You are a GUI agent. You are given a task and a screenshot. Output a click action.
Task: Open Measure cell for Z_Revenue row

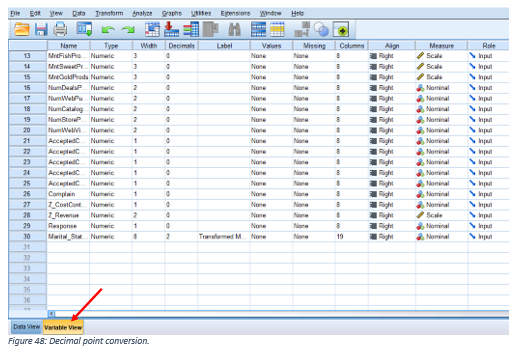[x=441, y=215]
